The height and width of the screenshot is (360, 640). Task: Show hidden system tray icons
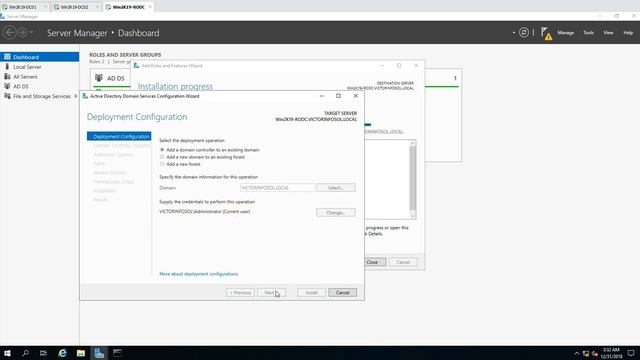[x=576, y=353]
